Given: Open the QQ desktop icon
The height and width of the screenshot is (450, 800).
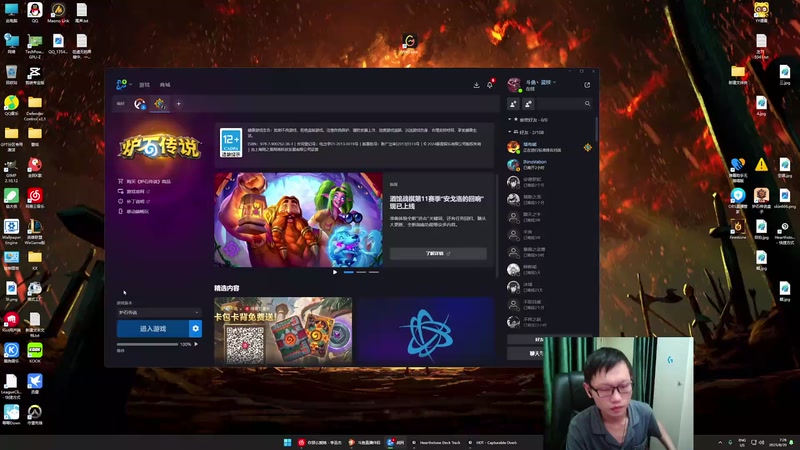Looking at the screenshot, I should 35,12.
